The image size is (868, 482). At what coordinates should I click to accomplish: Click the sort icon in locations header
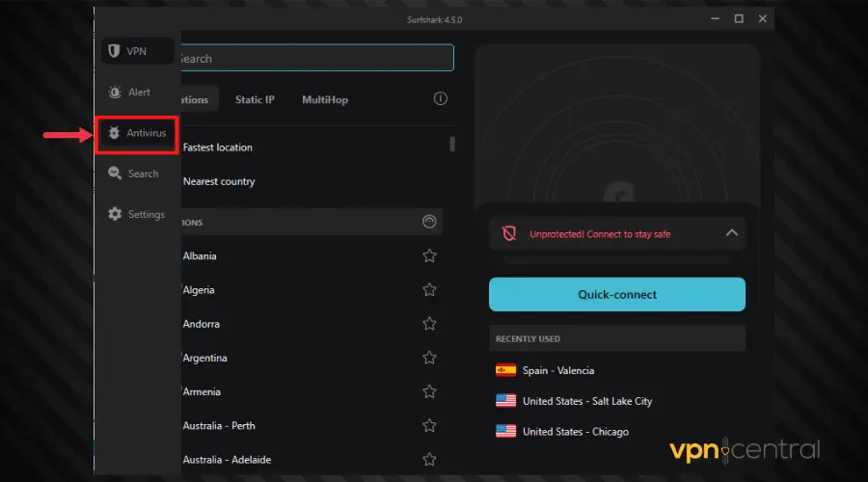pyautogui.click(x=429, y=222)
